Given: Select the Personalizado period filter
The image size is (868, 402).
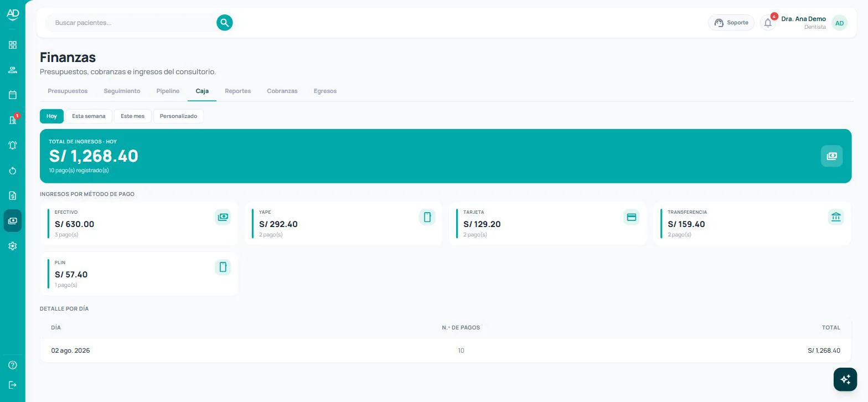Looking at the screenshot, I should 178,116.
